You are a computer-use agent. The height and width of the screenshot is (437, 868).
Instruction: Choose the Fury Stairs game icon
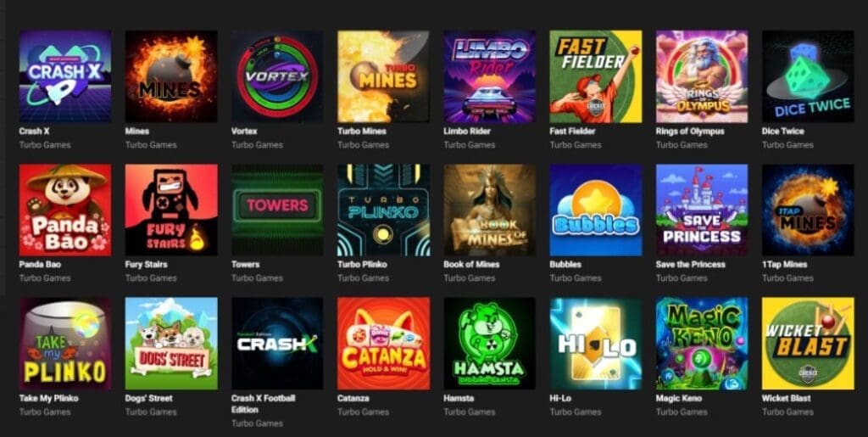tap(171, 210)
